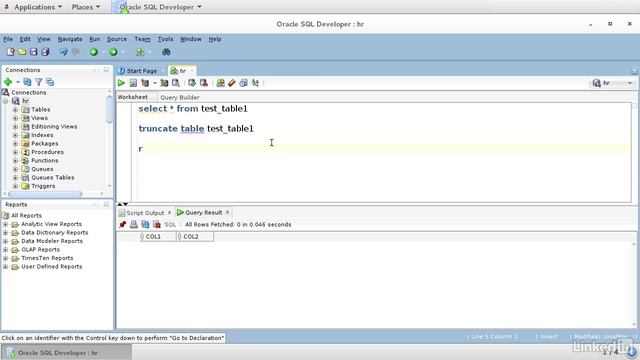640x360 pixels.
Task: Switch to the Script Output tab
Action: [145, 213]
